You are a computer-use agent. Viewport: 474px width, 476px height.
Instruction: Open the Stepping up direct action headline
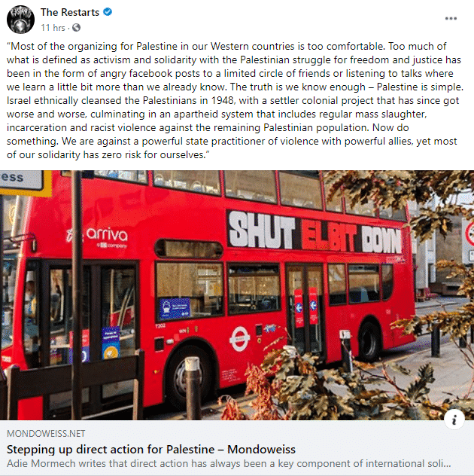[151, 450]
